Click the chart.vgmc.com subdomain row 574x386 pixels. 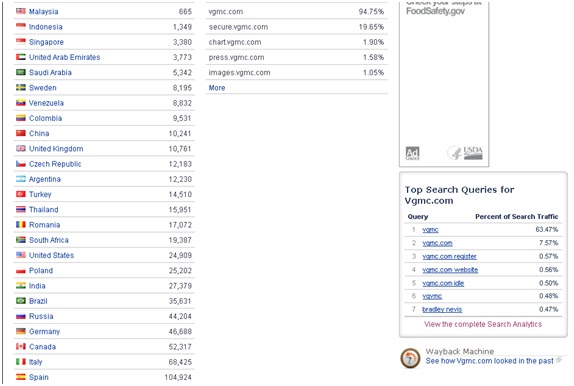tap(297, 42)
